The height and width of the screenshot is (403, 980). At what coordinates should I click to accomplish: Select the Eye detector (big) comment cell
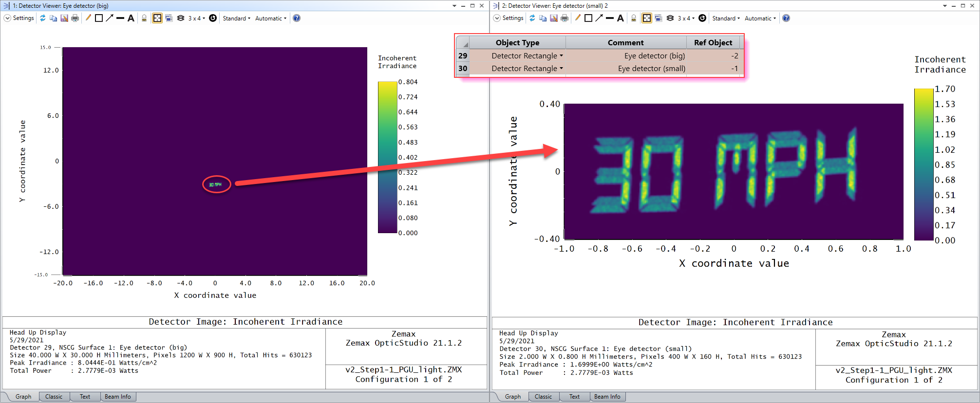626,55
